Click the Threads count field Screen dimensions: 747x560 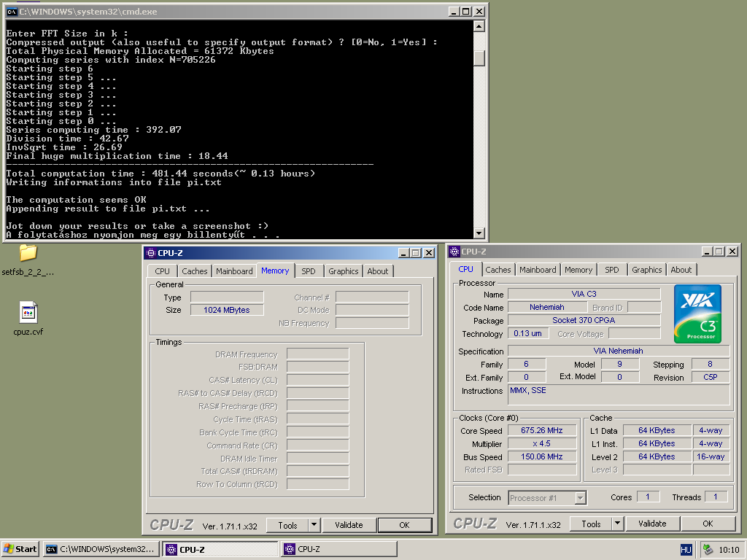pos(716,497)
